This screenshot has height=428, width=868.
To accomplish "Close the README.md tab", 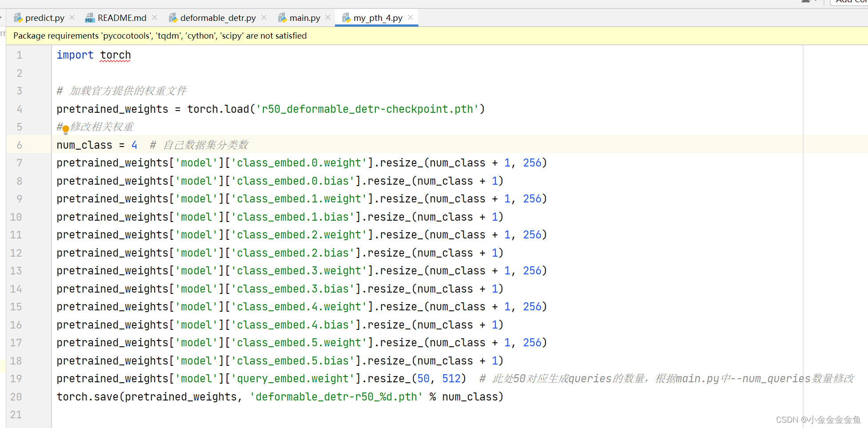I will pos(155,17).
